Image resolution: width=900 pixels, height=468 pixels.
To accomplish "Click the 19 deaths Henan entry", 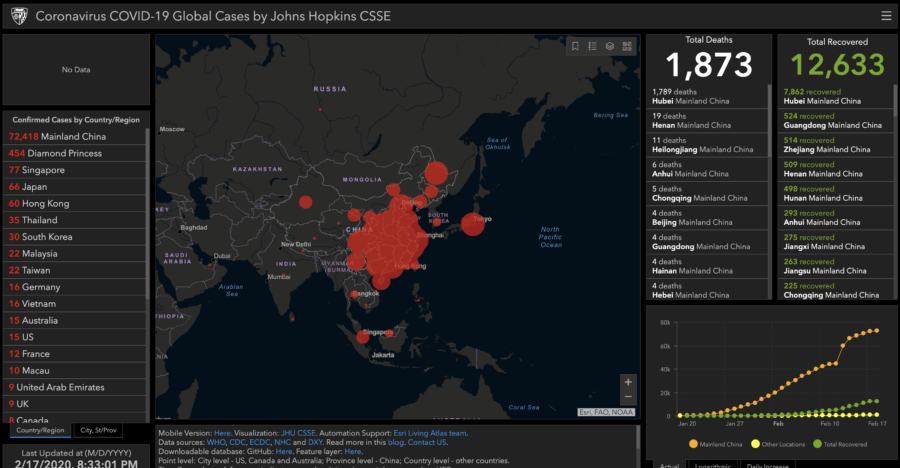I will (708, 121).
